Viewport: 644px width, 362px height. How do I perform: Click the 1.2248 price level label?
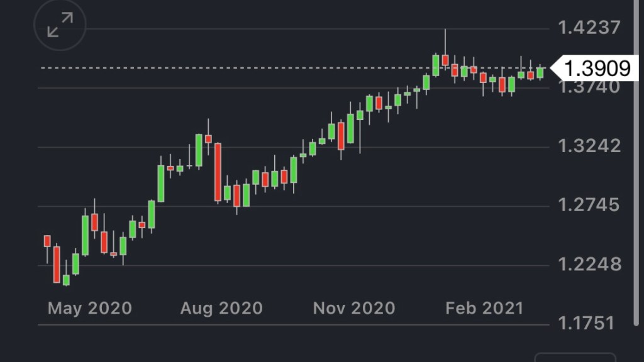(x=589, y=265)
